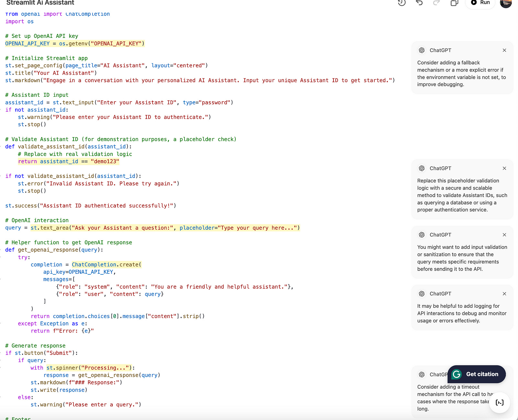Click 'api_key=OPENAI_API_KEY,' argument line
Screen dimensions: 518x420
[80, 272]
